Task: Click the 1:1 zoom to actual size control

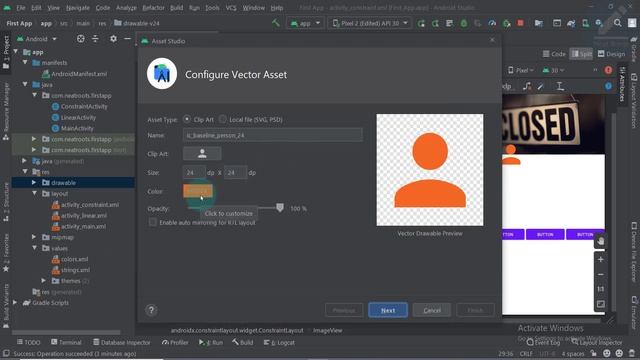Action: point(600,289)
